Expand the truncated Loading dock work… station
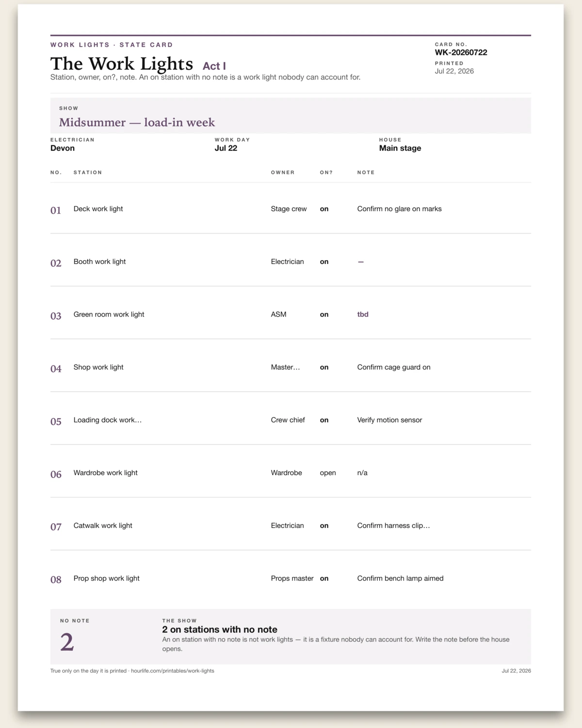Screen dimensions: 582x728 [x=108, y=420]
